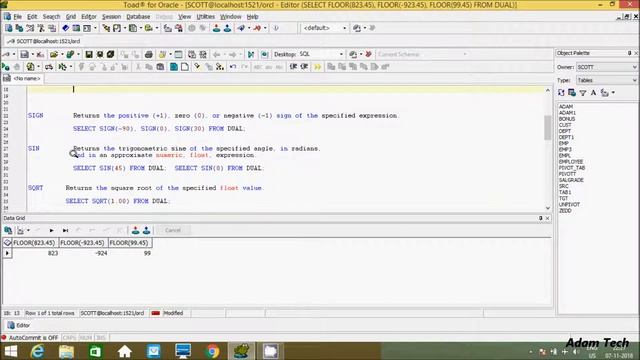Screen dimensions: 640x360
Task: Select SCOTT@localhost:1521/orcl connection tab
Action: coord(44,41)
